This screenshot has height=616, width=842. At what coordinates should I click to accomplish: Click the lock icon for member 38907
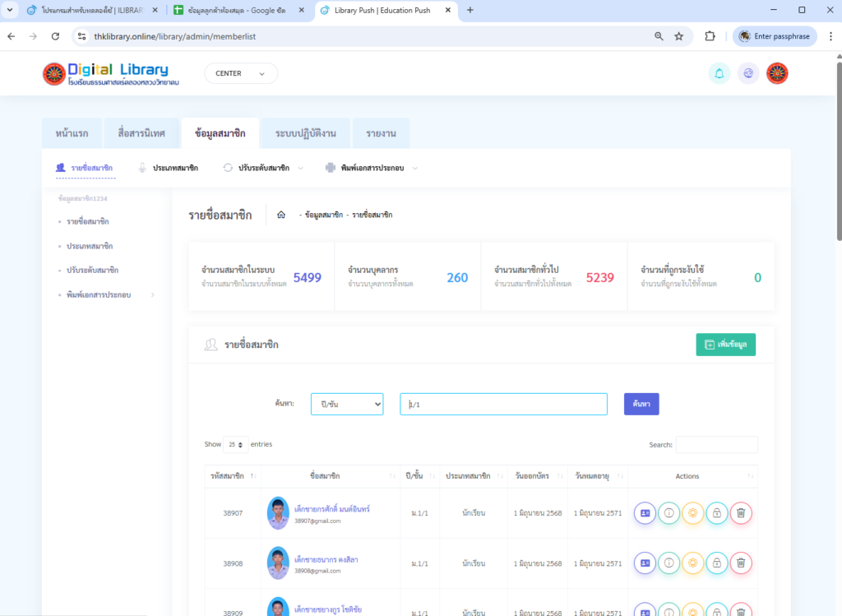[x=717, y=513]
